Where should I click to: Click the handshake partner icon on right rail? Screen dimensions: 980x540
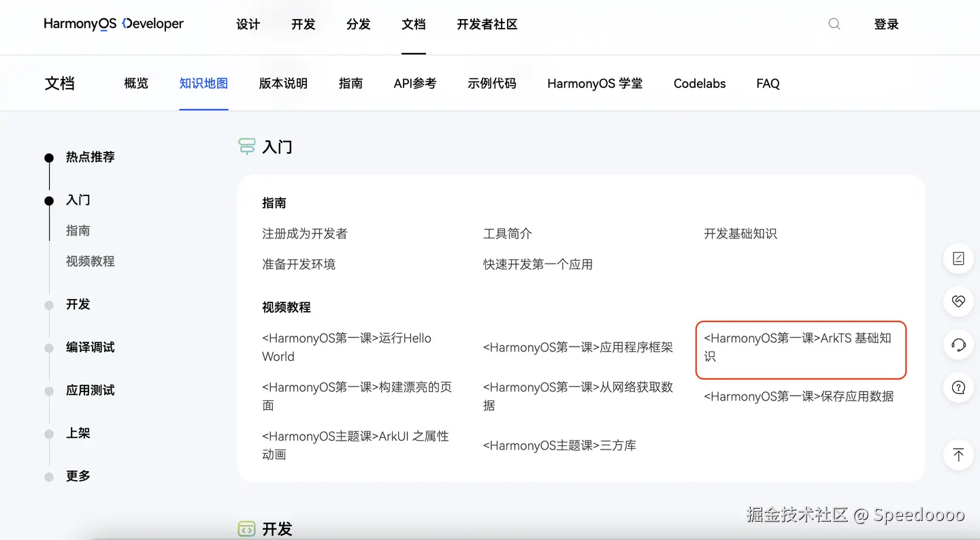(958, 301)
